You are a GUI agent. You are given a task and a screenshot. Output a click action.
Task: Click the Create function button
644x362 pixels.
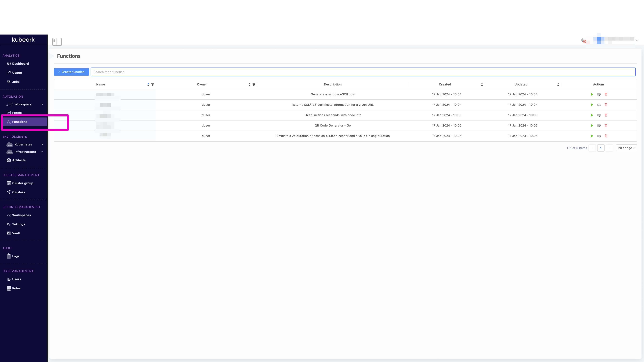click(71, 72)
